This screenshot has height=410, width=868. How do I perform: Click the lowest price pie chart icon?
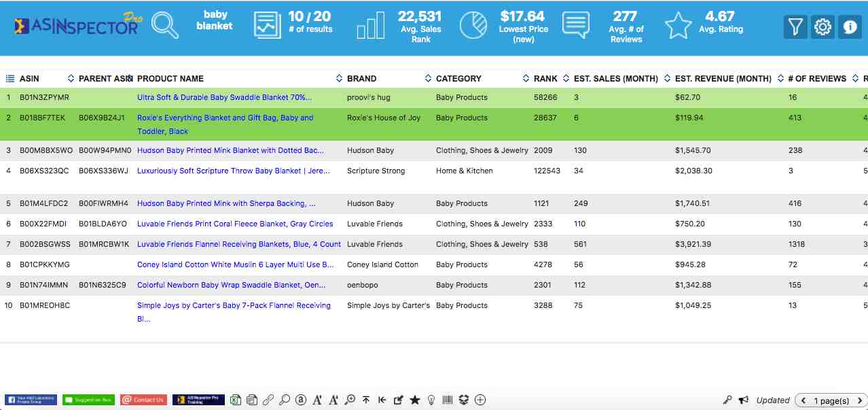tap(473, 26)
